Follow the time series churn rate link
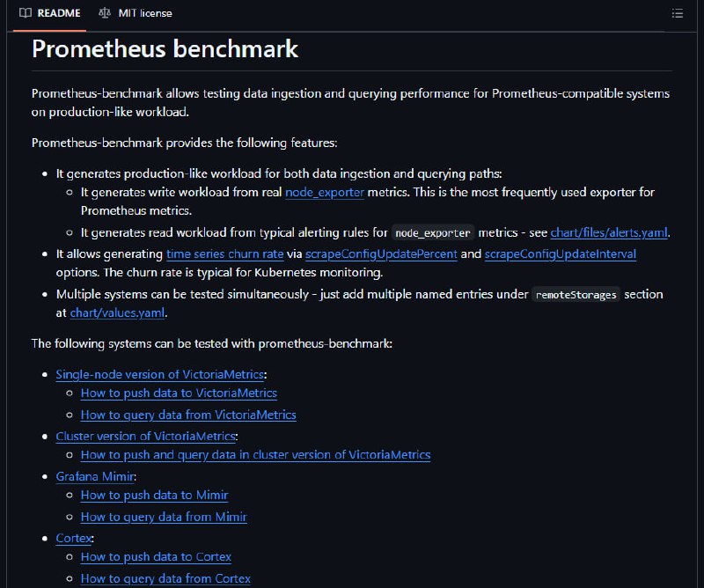The width and height of the screenshot is (704, 588). click(x=225, y=254)
